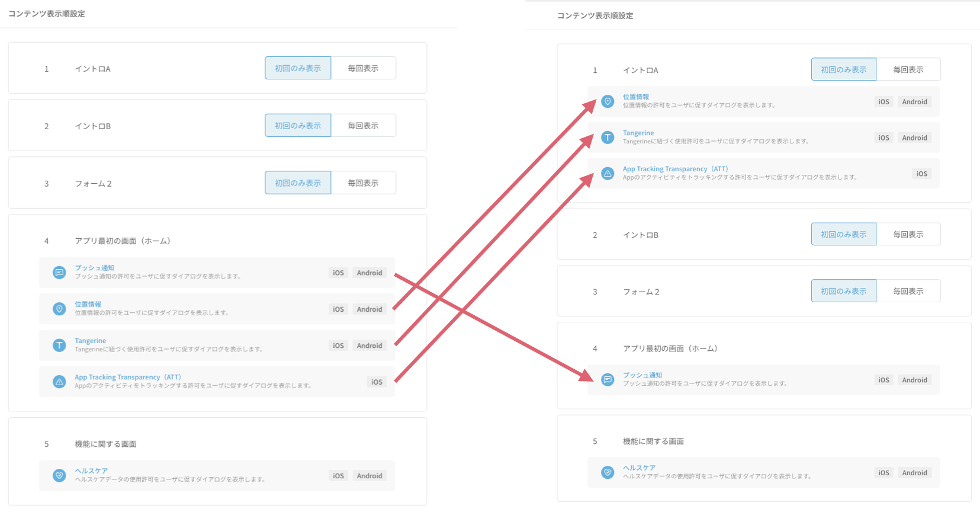The image size is (980, 515).
Task: Select 初回のみ表示 for フォーム2 in right panel
Action: (x=844, y=291)
